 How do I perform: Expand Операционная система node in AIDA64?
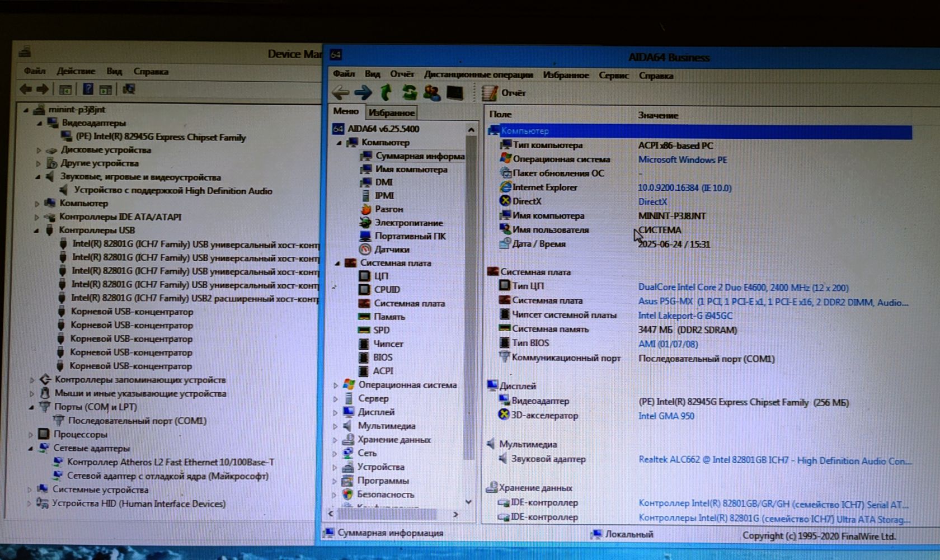(x=336, y=385)
